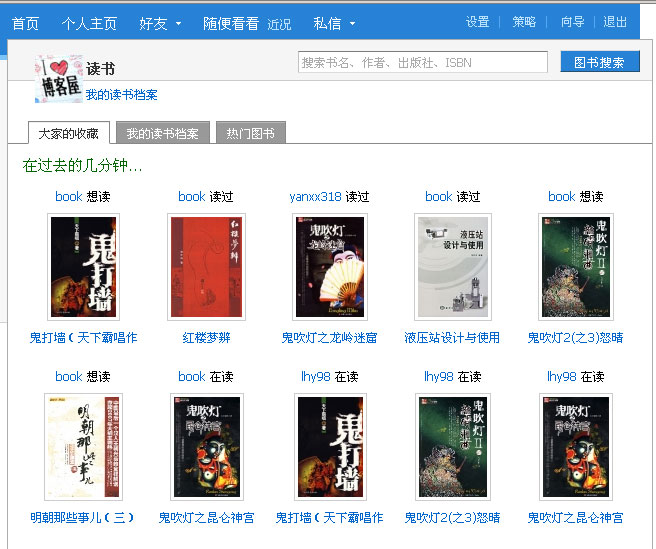Expand the 私信 dropdown arrow

[x=352, y=24]
